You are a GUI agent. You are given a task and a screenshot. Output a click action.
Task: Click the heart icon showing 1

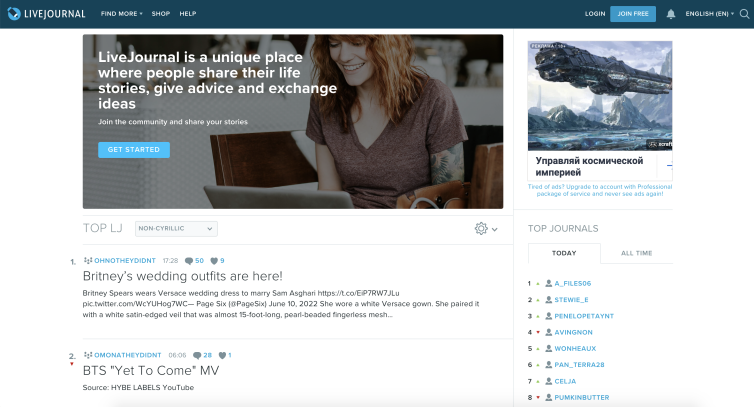tap(222, 356)
